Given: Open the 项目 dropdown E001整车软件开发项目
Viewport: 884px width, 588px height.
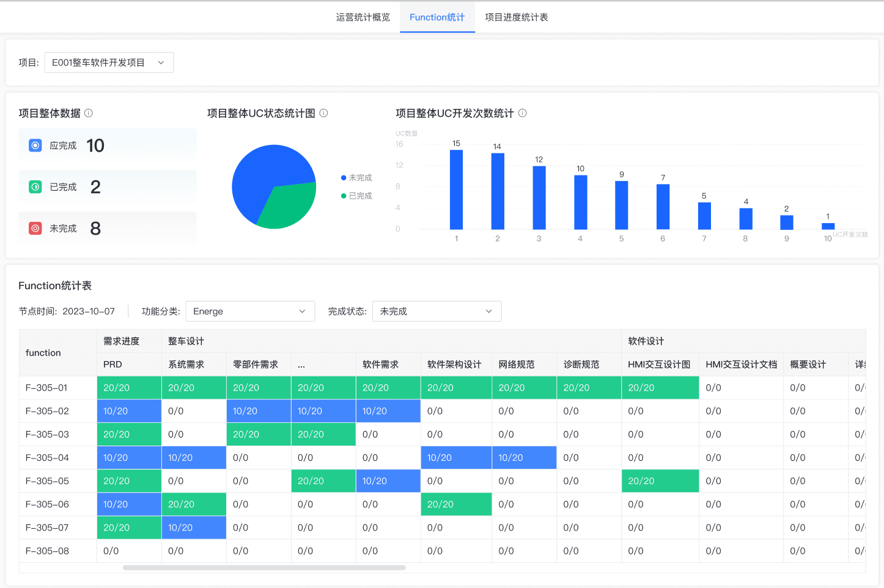Looking at the screenshot, I should pyautogui.click(x=109, y=62).
